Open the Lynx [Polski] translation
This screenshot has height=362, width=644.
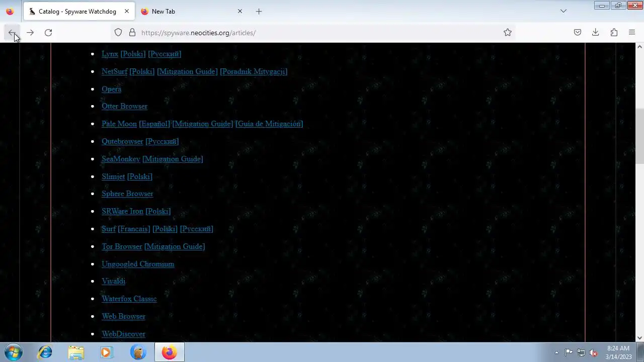click(x=133, y=54)
